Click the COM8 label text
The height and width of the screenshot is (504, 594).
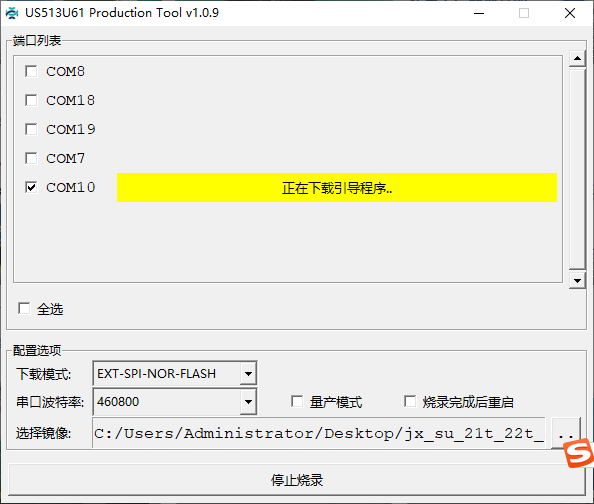(66, 71)
